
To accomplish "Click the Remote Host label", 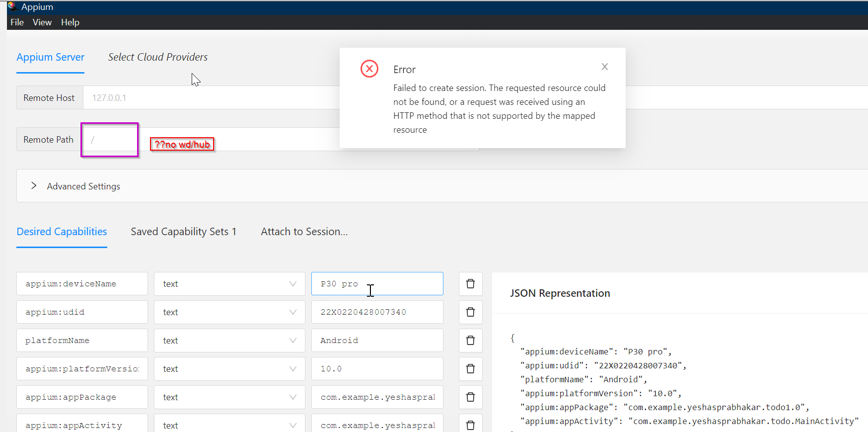I will coord(49,98).
